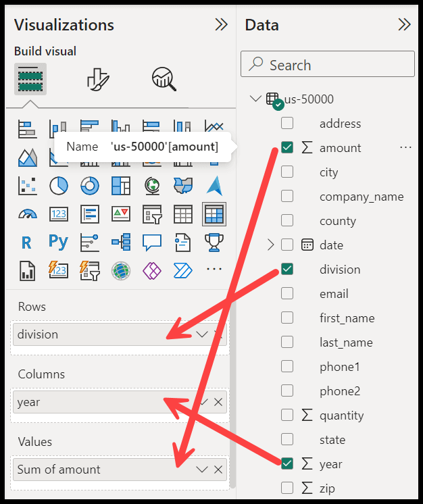Check the county field
The image size is (423, 504).
287,220
